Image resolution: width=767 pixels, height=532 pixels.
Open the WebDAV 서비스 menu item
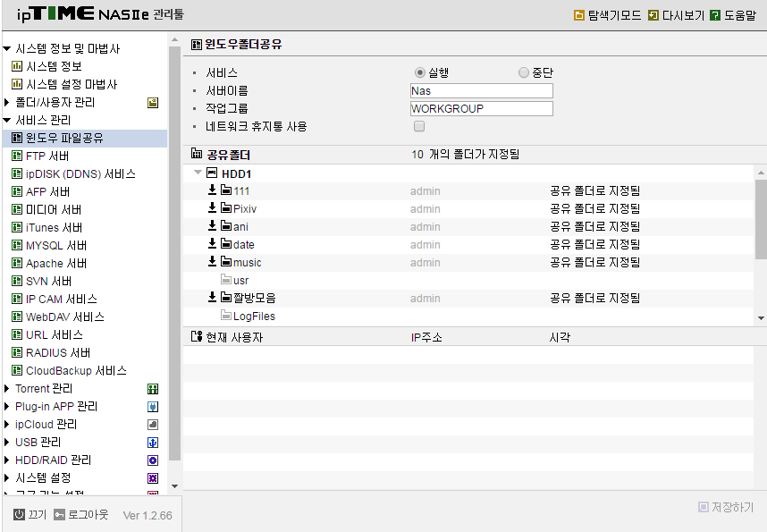[x=65, y=317]
